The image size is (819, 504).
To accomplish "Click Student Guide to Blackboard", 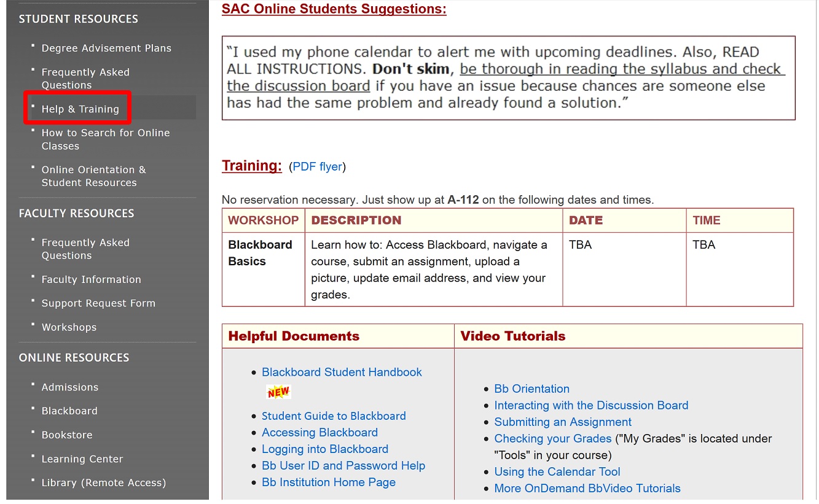I will 334,416.
